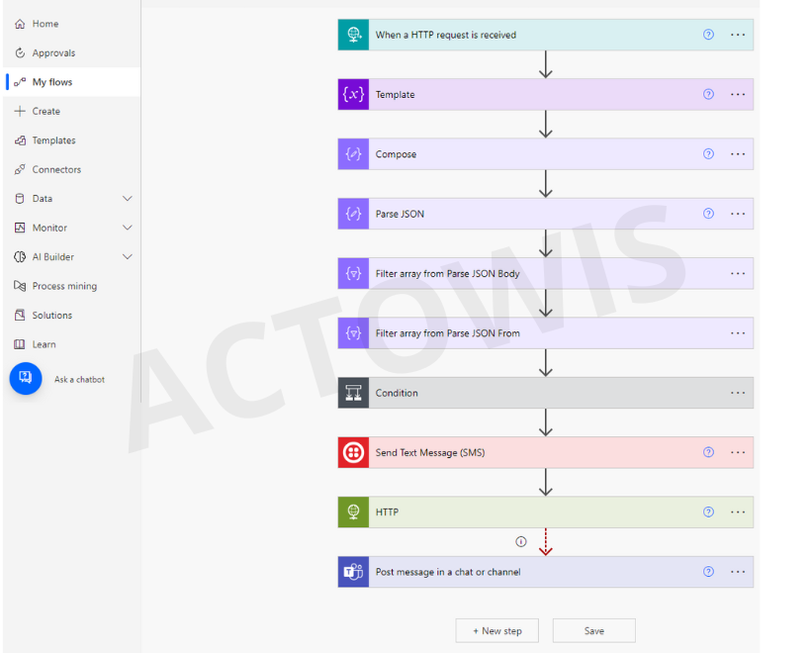Expand the Post message in a chat or channel card

pos(546,572)
